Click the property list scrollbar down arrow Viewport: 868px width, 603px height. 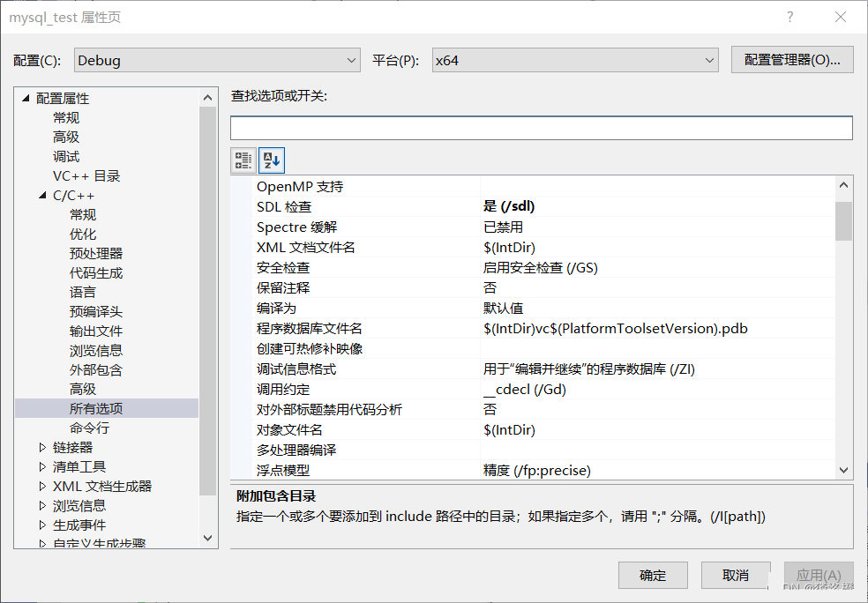[x=843, y=470]
